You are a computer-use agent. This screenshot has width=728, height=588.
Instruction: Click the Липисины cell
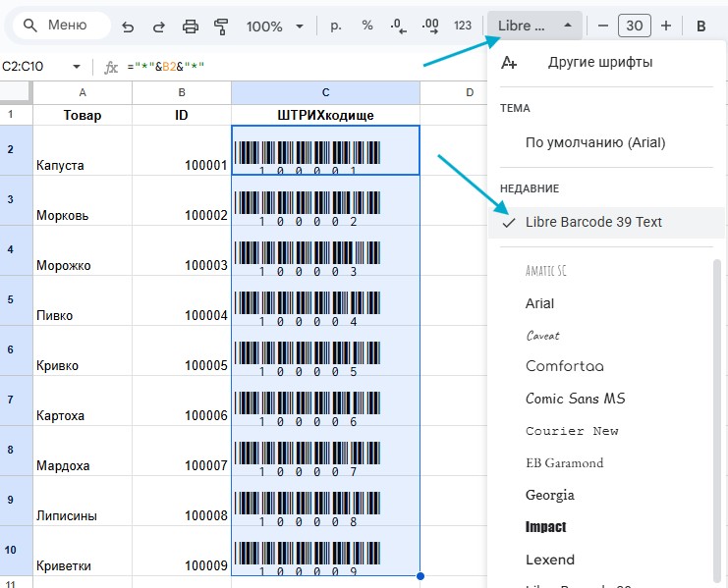click(x=83, y=501)
